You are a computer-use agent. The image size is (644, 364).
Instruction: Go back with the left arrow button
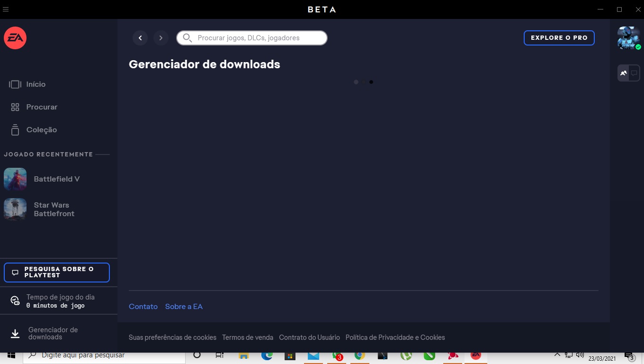[140, 38]
